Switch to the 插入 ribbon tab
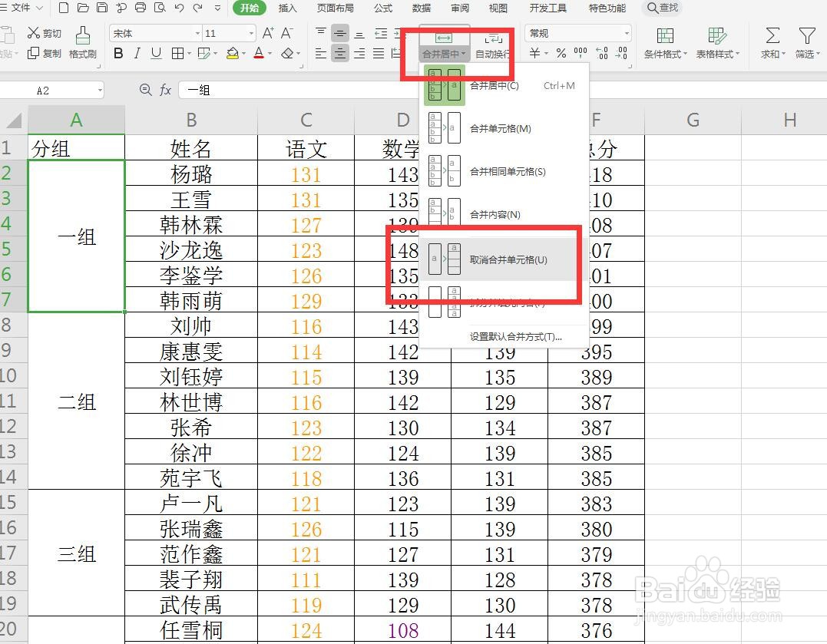The image size is (827, 644). click(286, 8)
